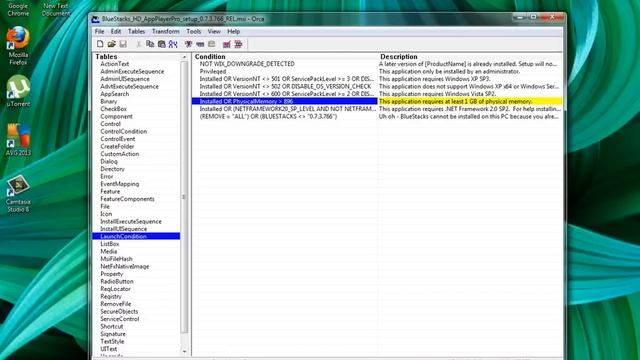Open the Tools menu
640x360 pixels.
pyautogui.click(x=193, y=31)
